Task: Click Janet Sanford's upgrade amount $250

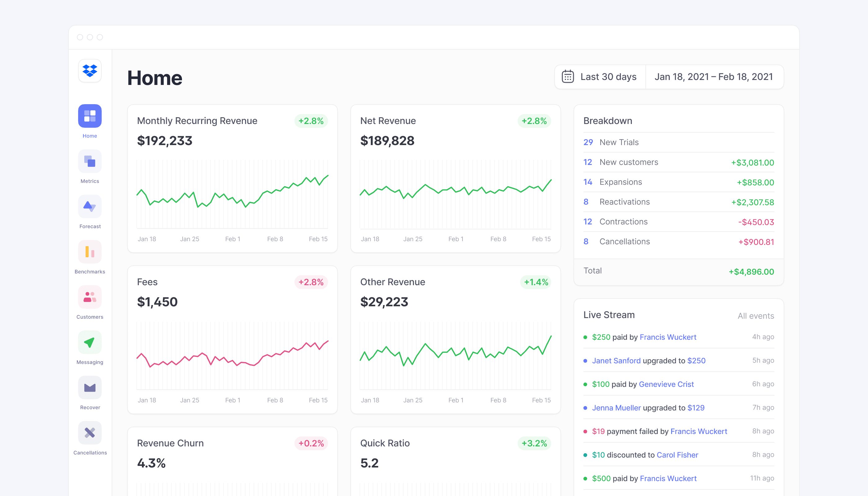Action: (x=696, y=361)
